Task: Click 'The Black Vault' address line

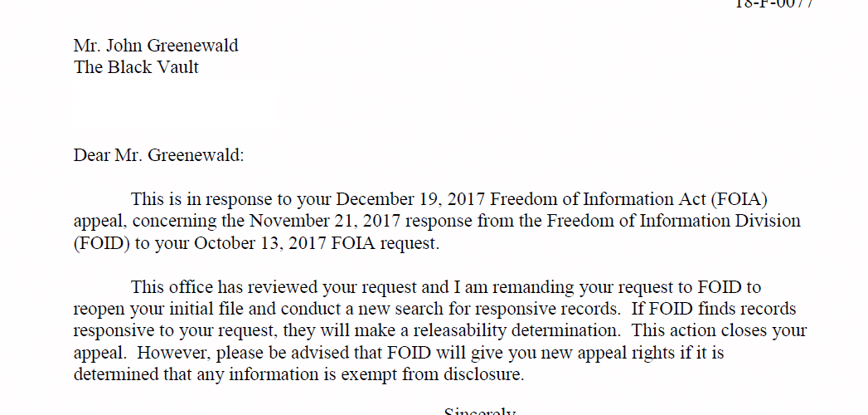Action: 136,67
